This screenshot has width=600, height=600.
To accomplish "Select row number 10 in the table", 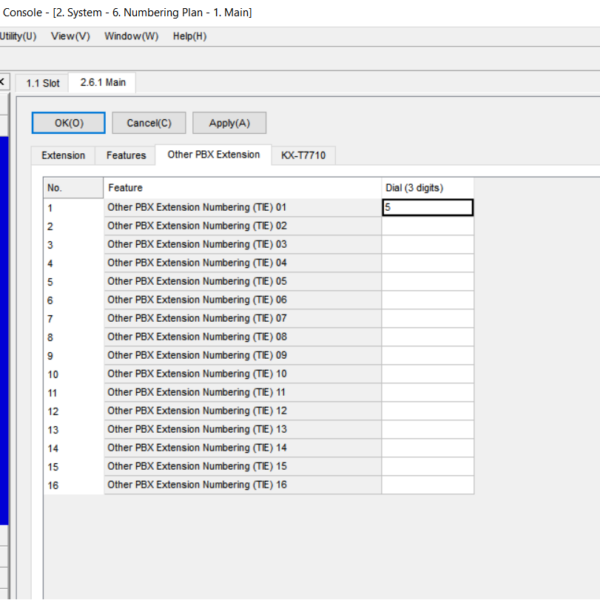I will pos(73,374).
